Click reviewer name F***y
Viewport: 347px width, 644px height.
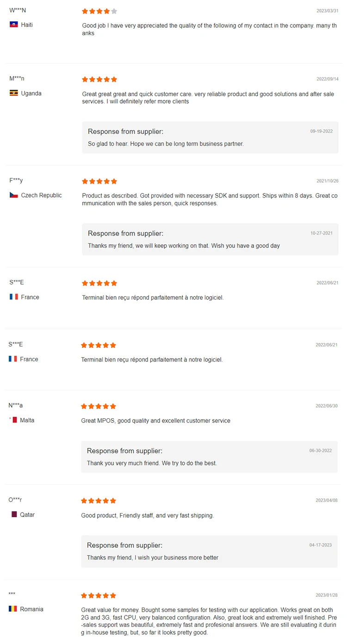point(16,180)
